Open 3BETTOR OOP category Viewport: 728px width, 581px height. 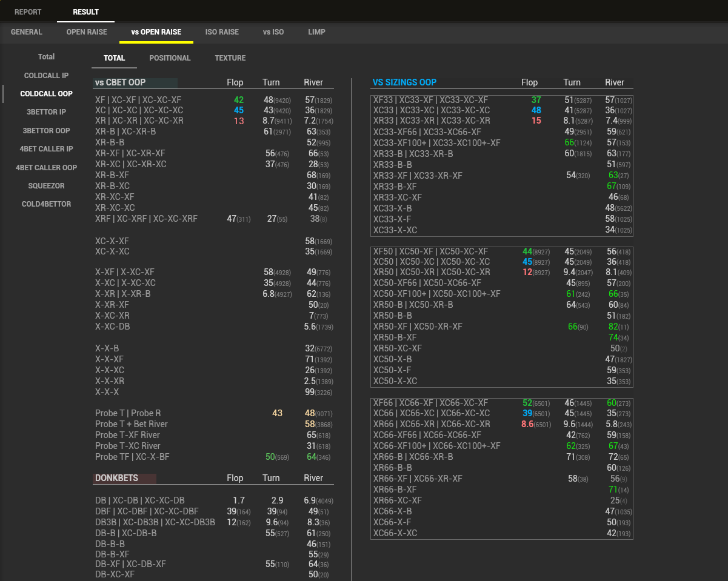tap(47, 131)
